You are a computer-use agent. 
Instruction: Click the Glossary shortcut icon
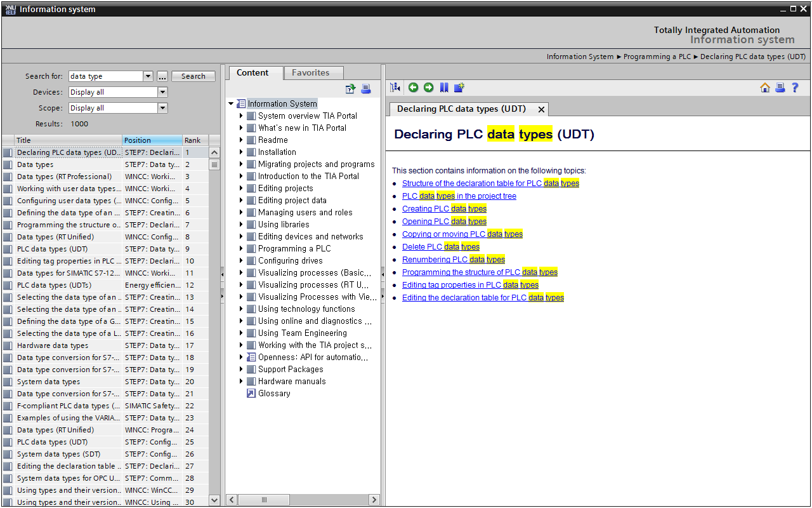pos(251,393)
